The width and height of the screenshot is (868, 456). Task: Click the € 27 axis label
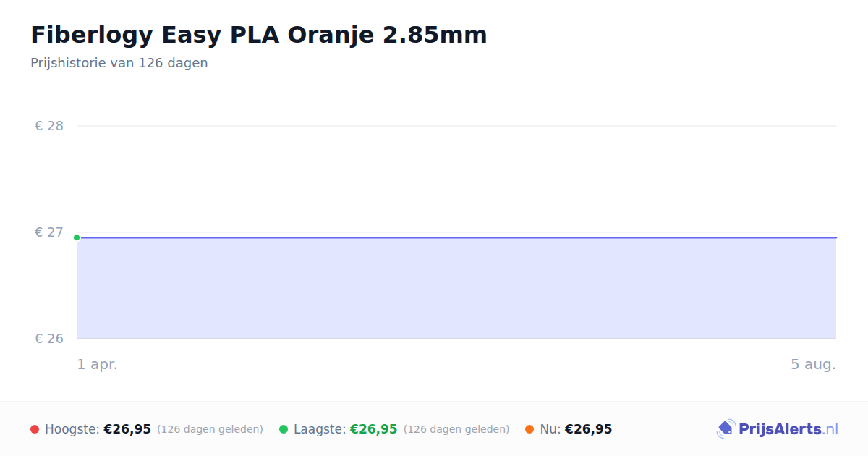point(49,232)
